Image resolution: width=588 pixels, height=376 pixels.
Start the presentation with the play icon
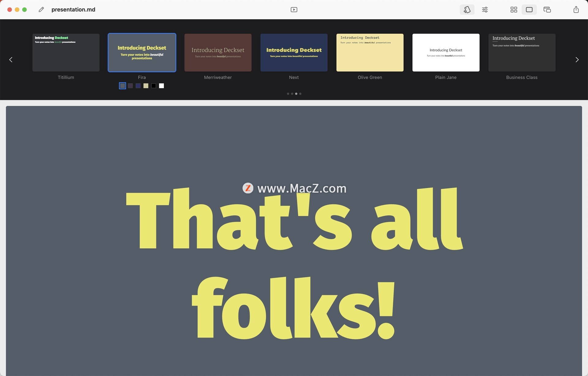(294, 9)
